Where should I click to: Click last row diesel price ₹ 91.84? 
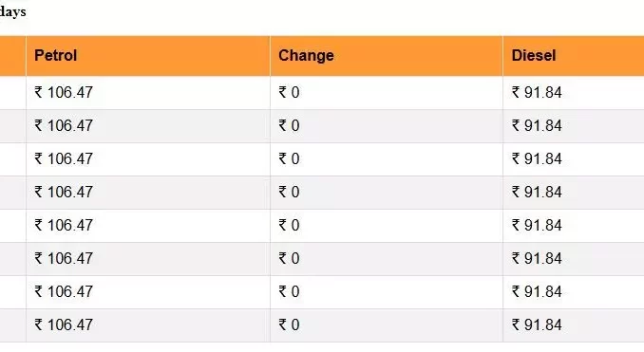click(537, 324)
